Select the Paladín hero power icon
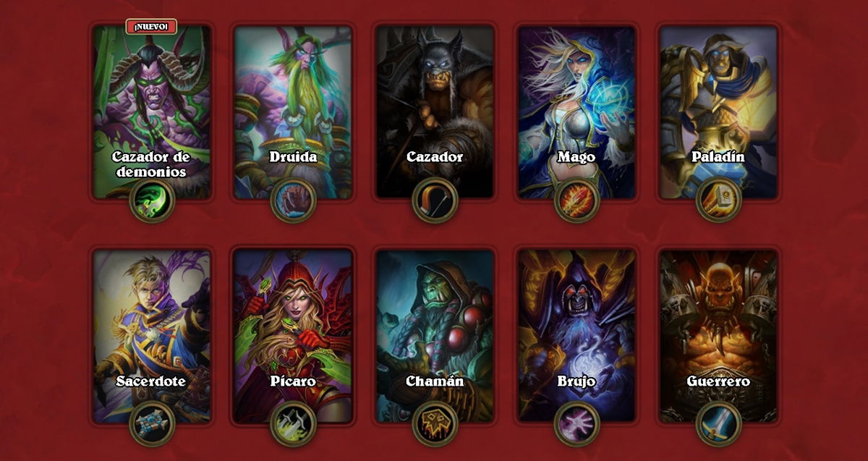 tap(718, 200)
